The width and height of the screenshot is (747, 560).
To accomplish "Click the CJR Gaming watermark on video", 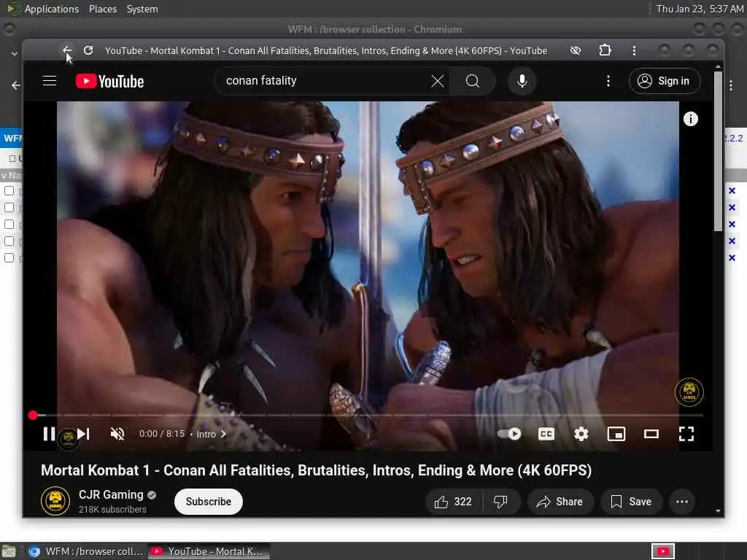I will (689, 392).
